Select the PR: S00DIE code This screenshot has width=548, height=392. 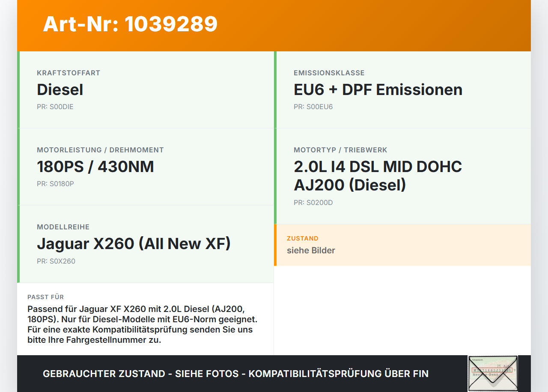coord(55,107)
